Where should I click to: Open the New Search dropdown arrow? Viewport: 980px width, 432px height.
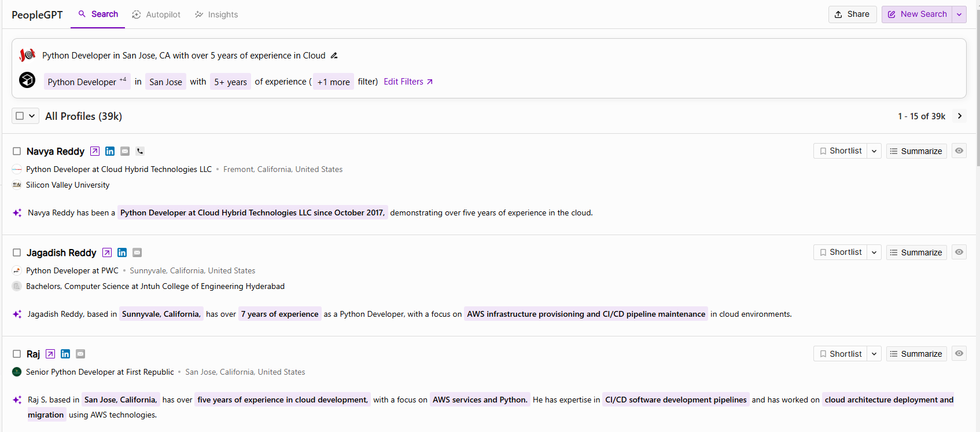[x=960, y=14]
